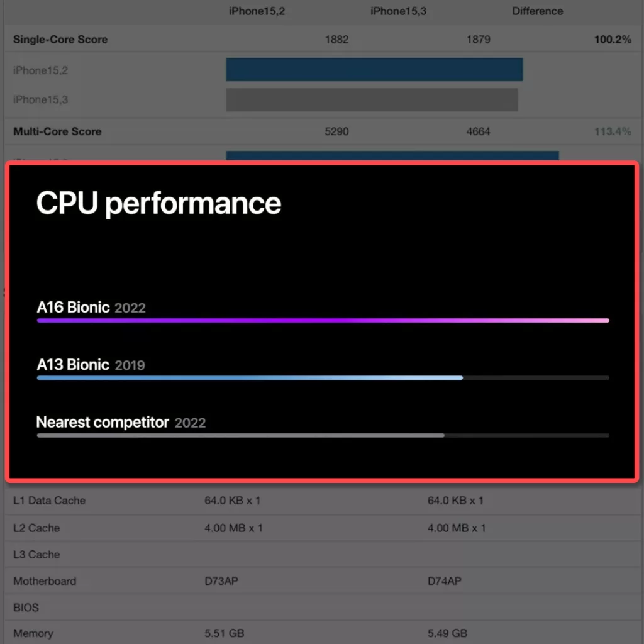Click the blue iPhone15,2 single-core bar
The image size is (644, 644).
pyautogui.click(x=375, y=69)
